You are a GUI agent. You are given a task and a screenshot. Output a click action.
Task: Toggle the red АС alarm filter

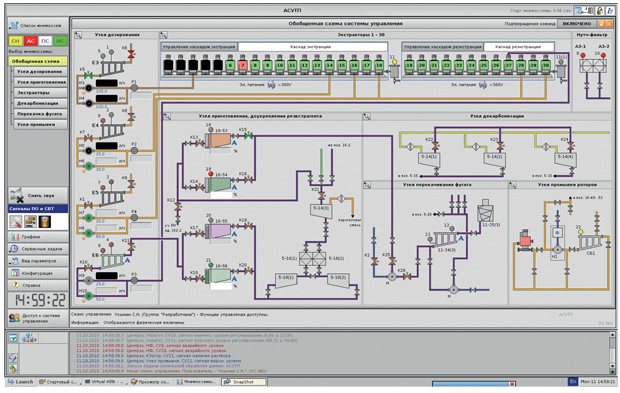click(x=30, y=41)
